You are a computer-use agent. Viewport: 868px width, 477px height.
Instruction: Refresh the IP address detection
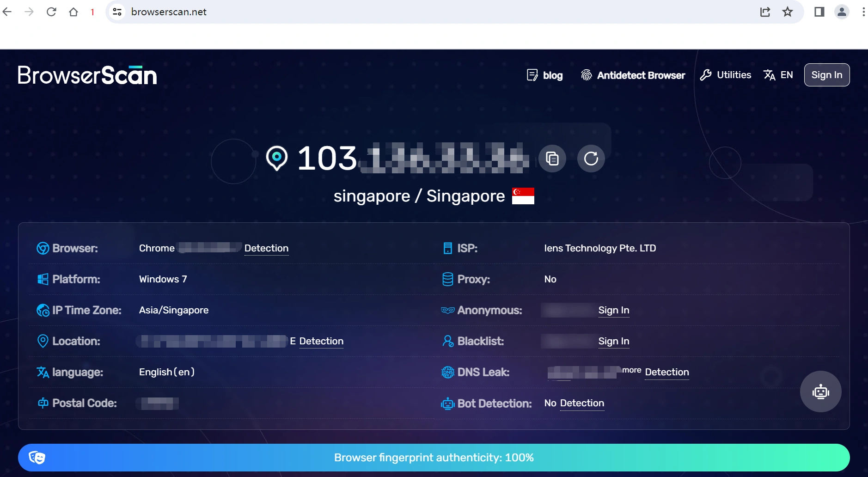[591, 159]
